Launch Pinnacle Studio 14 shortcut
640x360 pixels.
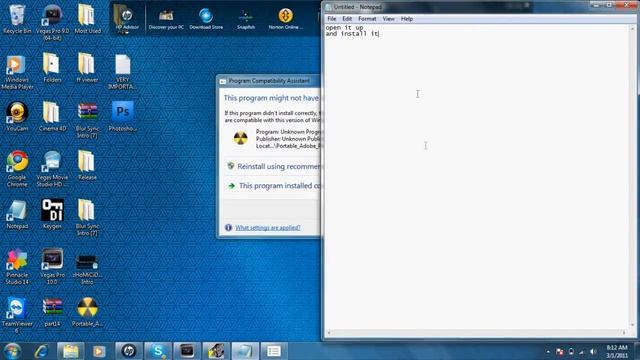click(17, 267)
